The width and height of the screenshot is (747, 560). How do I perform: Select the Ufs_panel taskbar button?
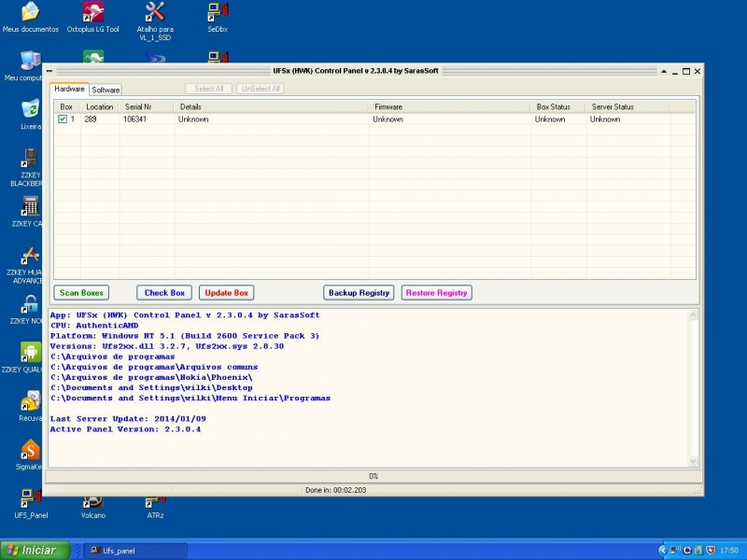(x=135, y=551)
